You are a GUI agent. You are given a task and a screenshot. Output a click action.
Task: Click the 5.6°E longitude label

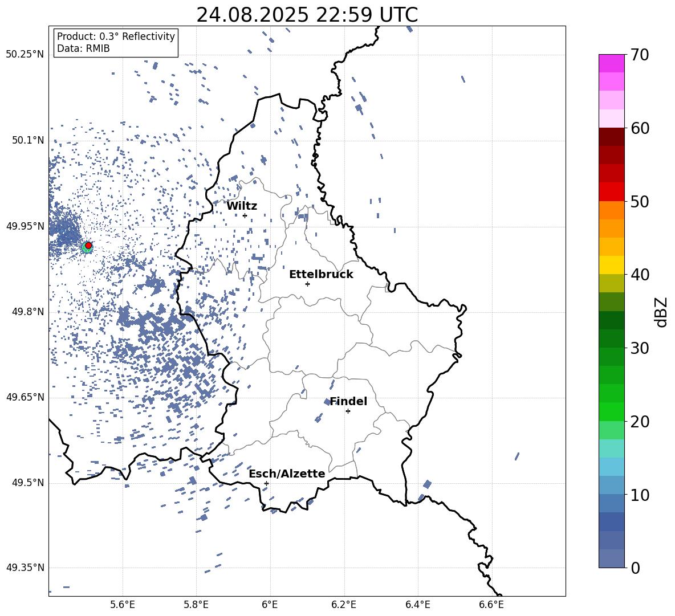pyautogui.click(x=123, y=605)
